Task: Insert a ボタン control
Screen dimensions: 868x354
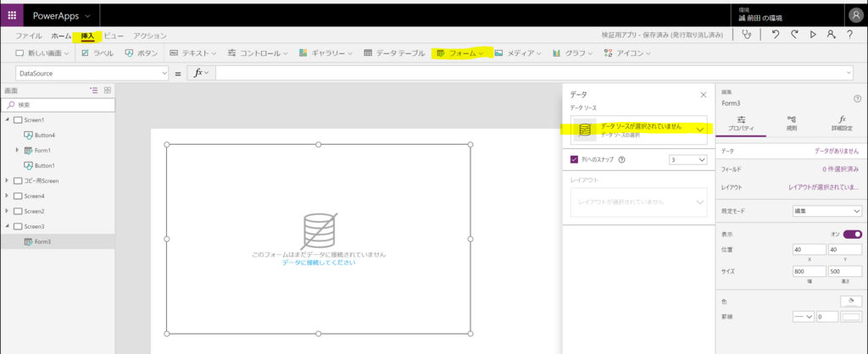Action: (142, 53)
